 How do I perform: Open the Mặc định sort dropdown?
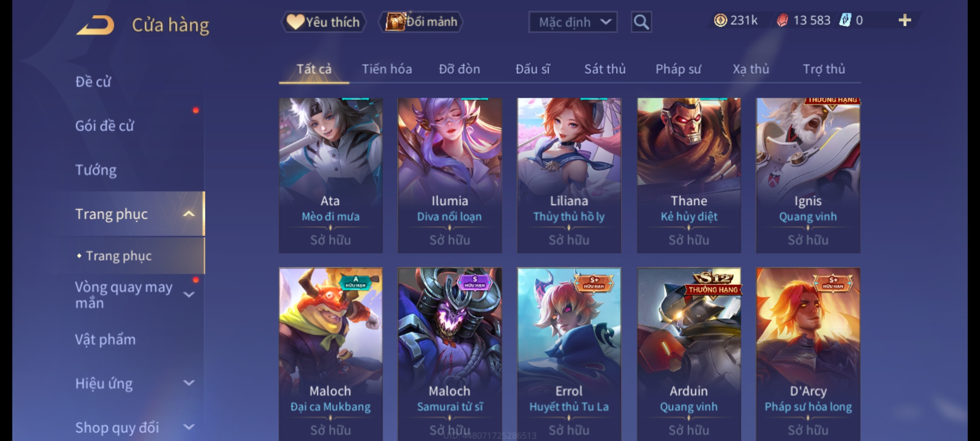point(572,22)
